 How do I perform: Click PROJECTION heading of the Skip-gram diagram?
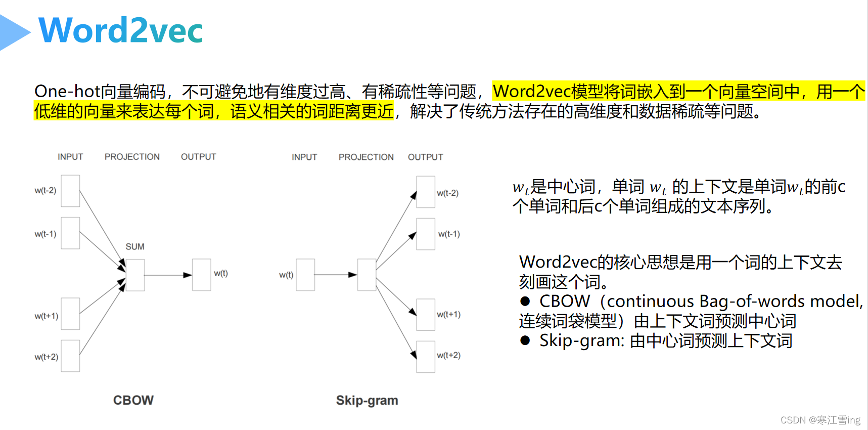tap(366, 157)
